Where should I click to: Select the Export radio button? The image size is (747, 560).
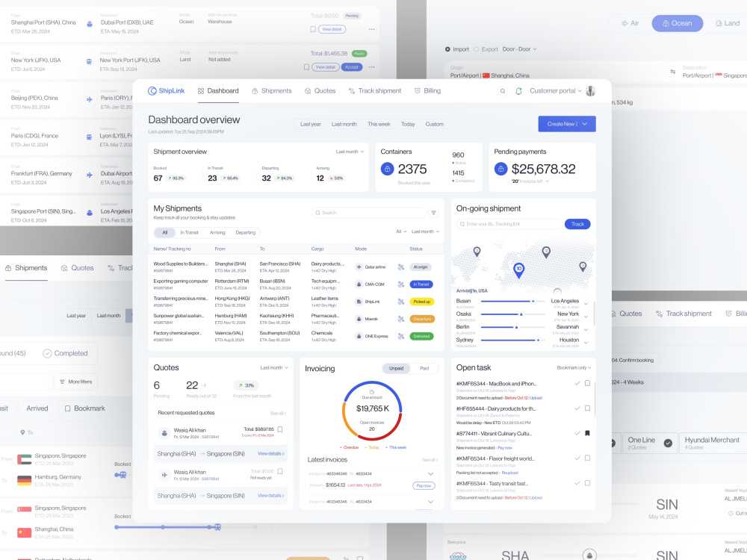(x=476, y=49)
